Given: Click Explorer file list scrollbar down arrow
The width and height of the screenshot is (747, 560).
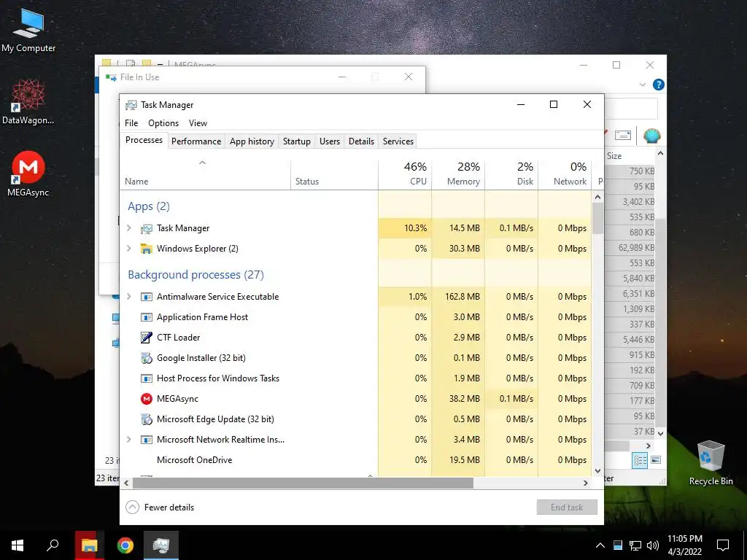Looking at the screenshot, I should click(660, 433).
